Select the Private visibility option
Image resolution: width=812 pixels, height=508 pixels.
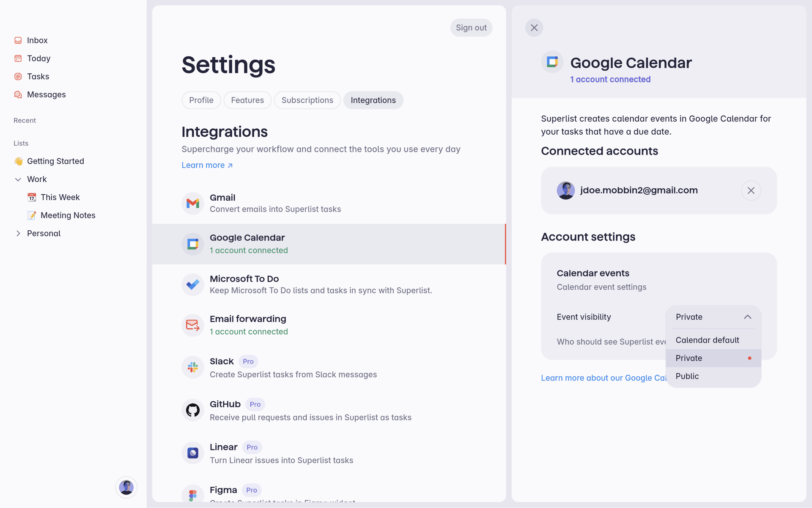[713, 358]
